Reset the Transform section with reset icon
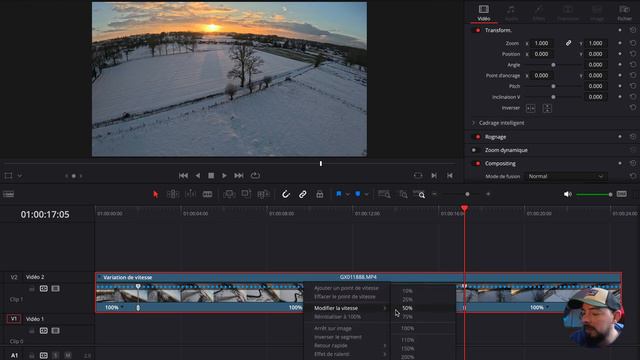The image size is (640, 360). coord(632,30)
